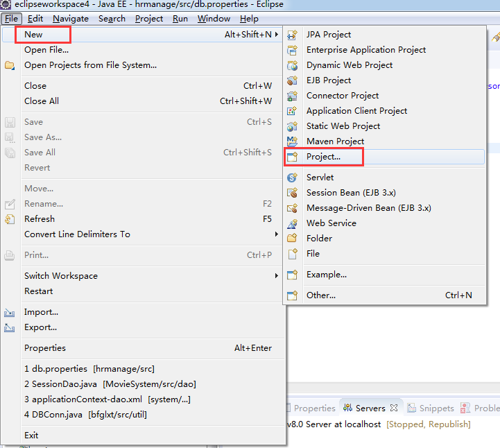Viewport: 500px width, 448px height.
Task: Open the Project menu
Action: coord(149,19)
